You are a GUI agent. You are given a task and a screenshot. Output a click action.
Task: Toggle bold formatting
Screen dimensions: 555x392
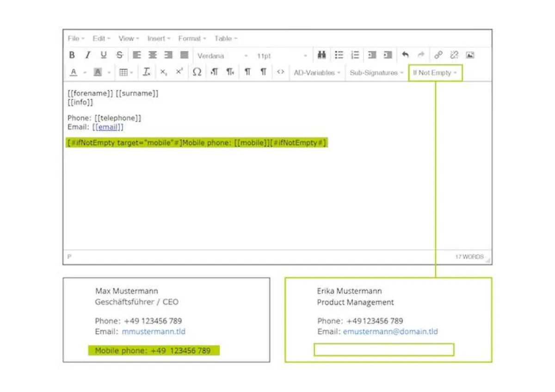[x=72, y=55]
